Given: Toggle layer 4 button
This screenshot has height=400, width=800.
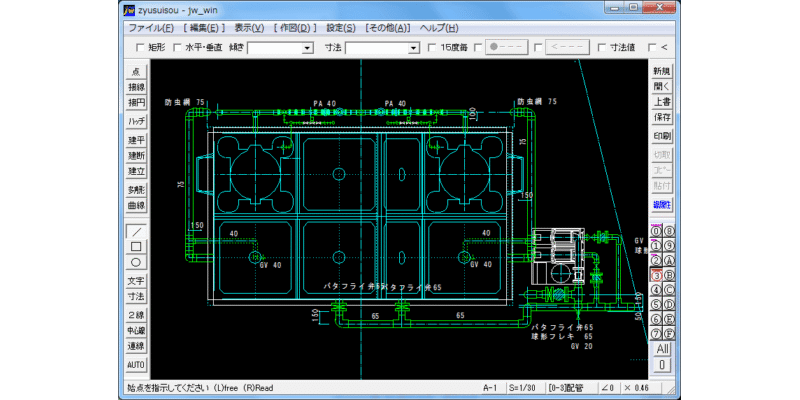Looking at the screenshot, I should [x=657, y=290].
